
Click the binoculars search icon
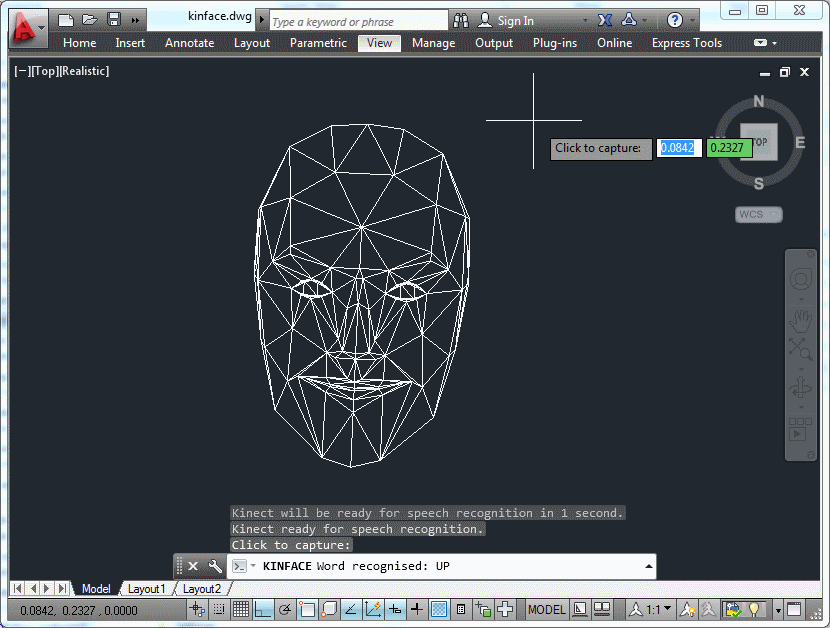point(461,20)
